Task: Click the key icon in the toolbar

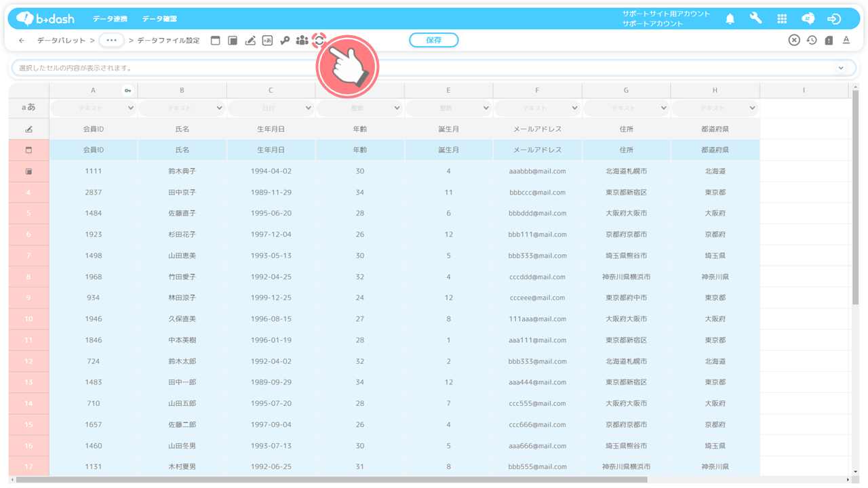Action: [285, 41]
